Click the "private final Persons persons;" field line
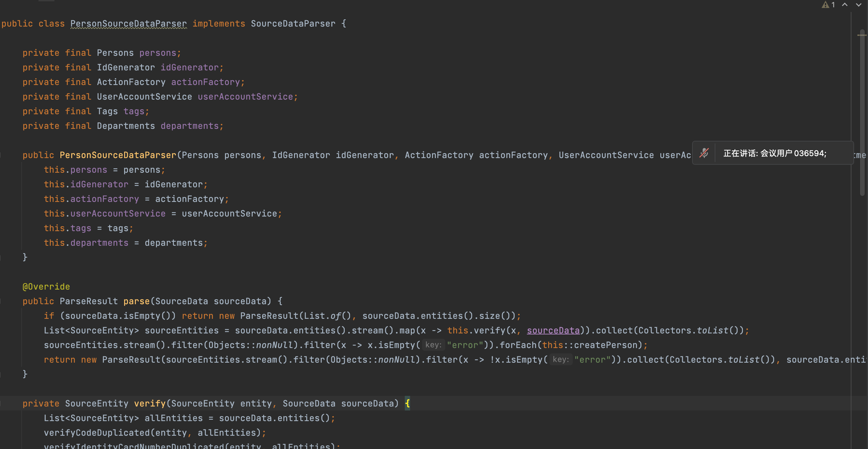This screenshot has width=868, height=449. [102, 53]
